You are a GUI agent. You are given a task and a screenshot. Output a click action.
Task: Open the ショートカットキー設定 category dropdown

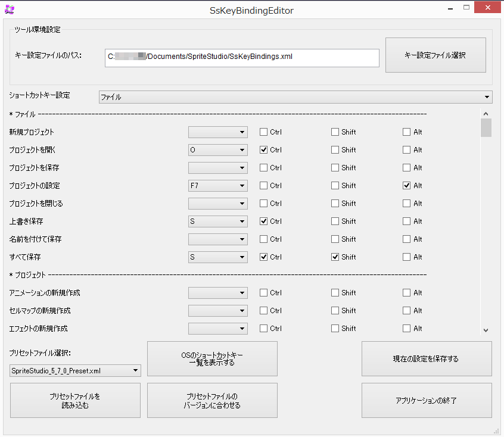(x=295, y=97)
